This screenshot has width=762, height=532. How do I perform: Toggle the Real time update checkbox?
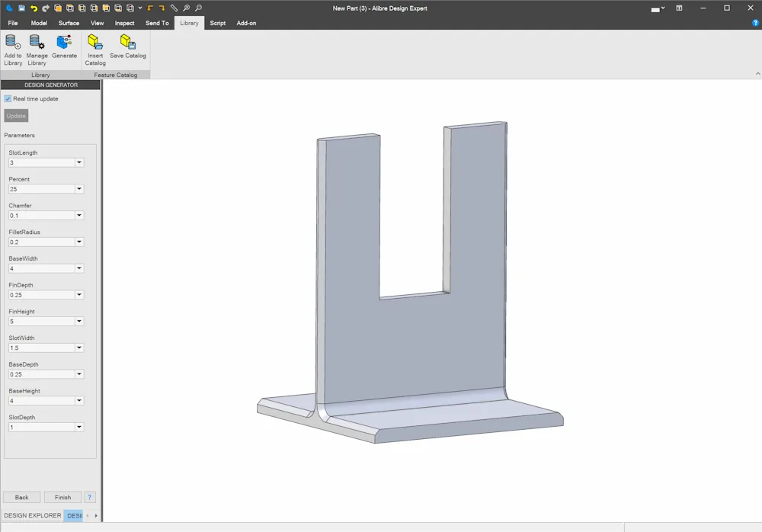click(x=8, y=99)
